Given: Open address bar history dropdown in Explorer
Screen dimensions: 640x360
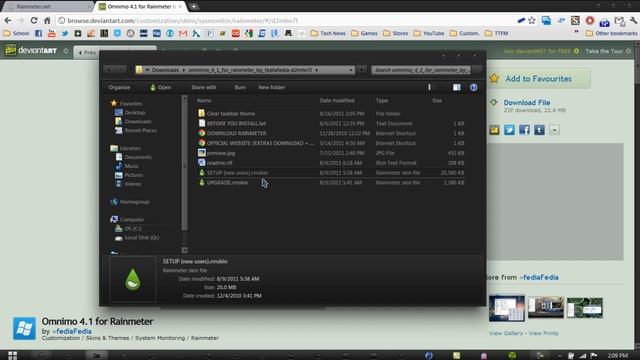Looking at the screenshot, I should point(351,70).
